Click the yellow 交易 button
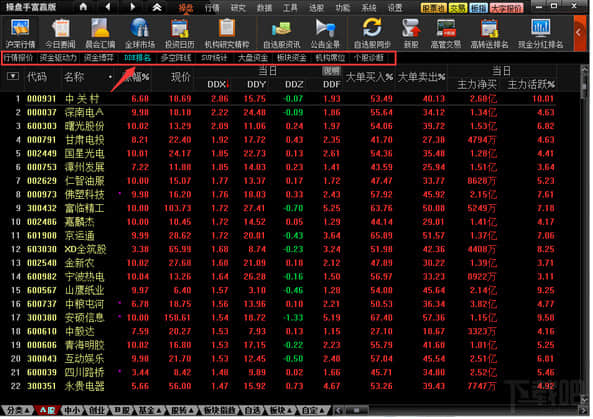593x419 pixels. point(458,8)
